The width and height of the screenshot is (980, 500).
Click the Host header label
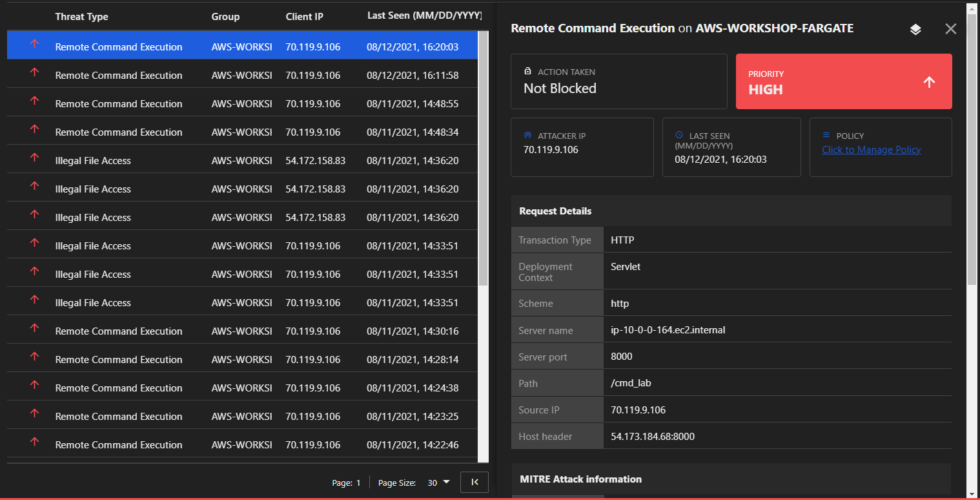click(546, 436)
